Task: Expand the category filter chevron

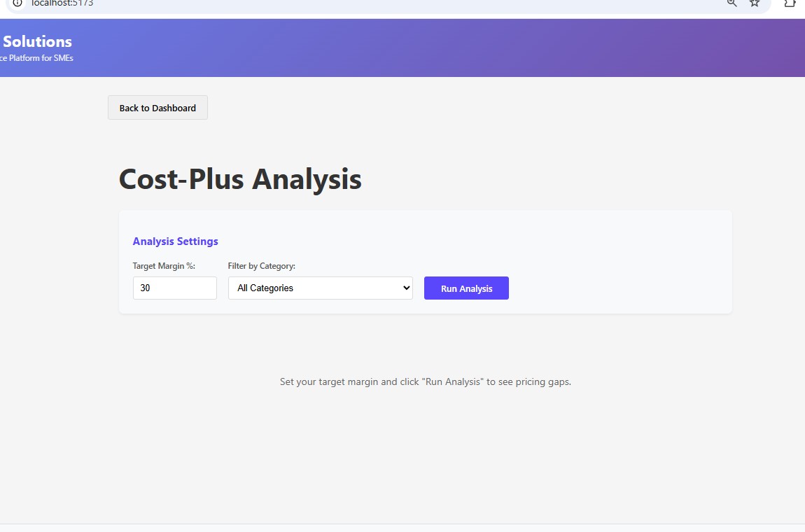Action: 407,288
